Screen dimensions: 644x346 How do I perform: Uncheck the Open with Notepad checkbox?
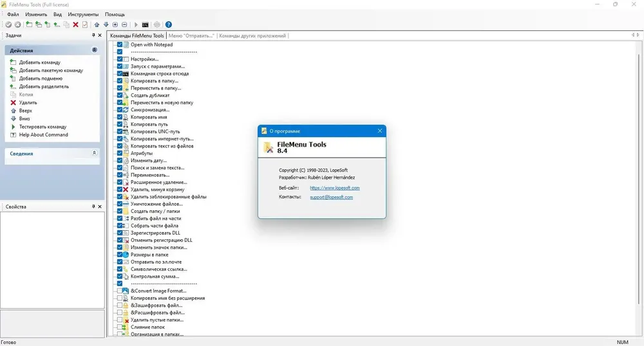point(120,44)
